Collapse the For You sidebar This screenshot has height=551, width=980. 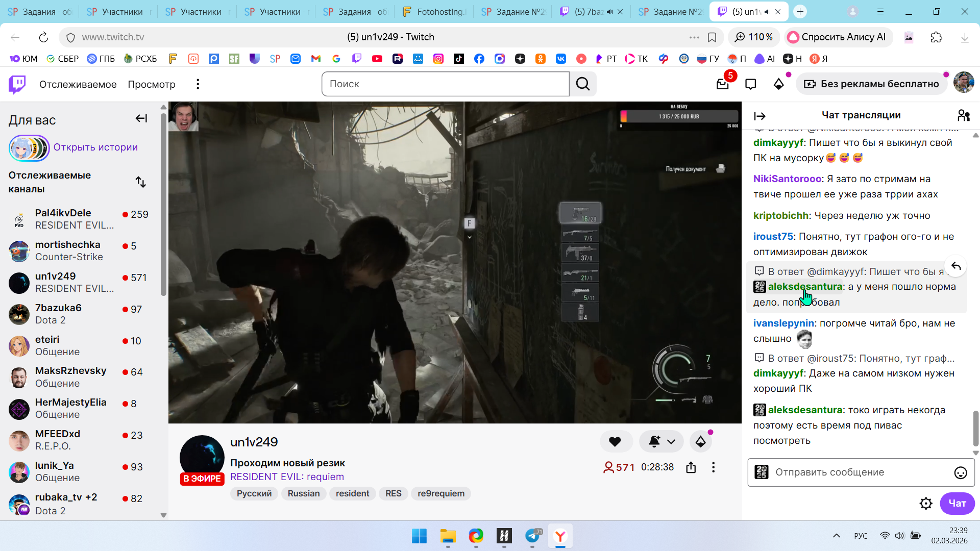tap(141, 119)
